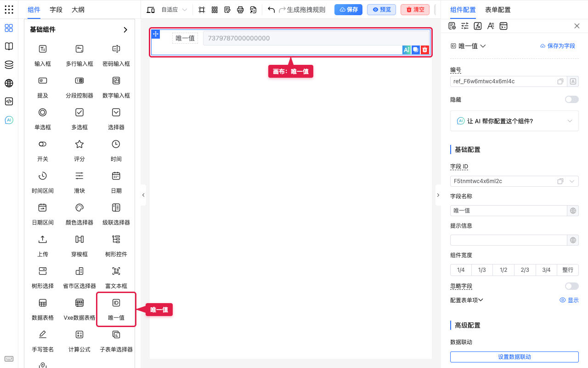Screen dimensions: 588x368
Task: Switch to the 组件配置 tab
Action: click(463, 10)
